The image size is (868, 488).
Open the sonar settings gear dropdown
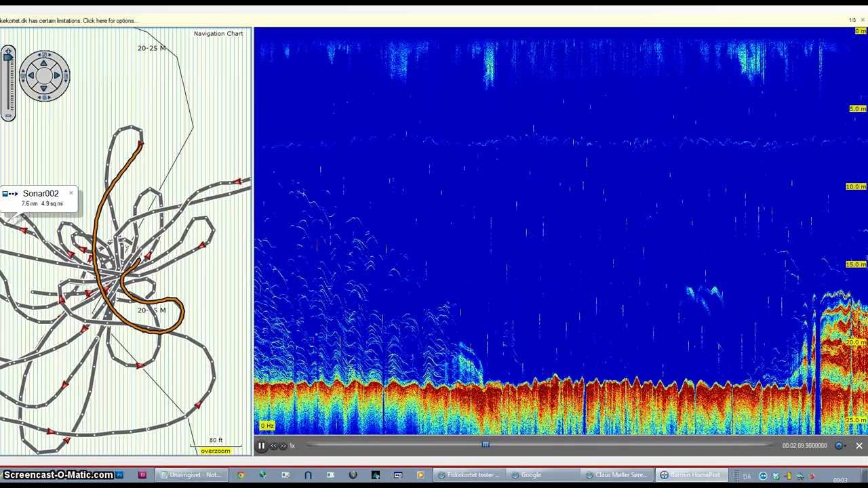pyautogui.click(x=840, y=446)
